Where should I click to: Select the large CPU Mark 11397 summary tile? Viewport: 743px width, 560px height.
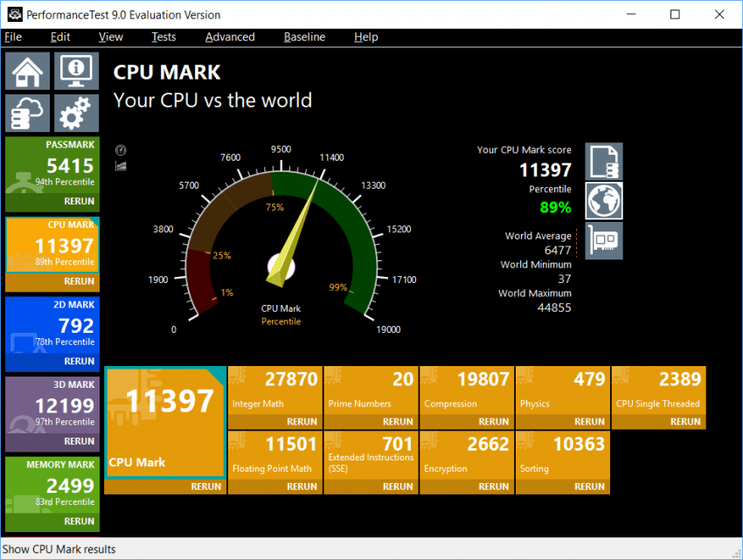coord(165,423)
